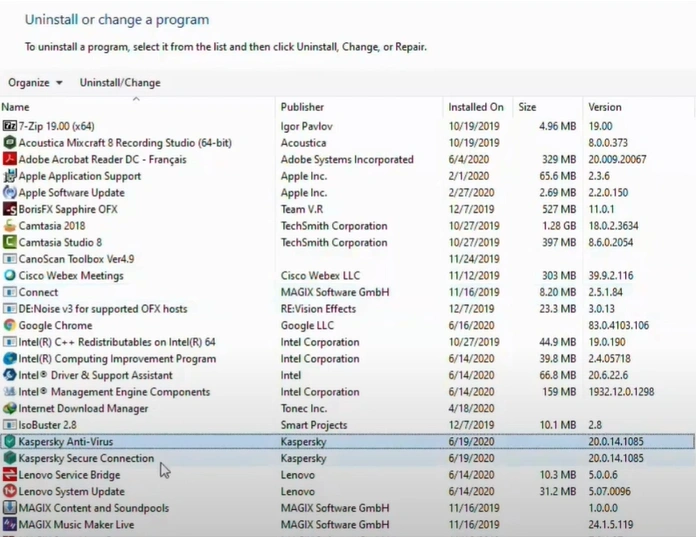696x537 pixels.
Task: Sort by the Installed On column header
Action: (x=476, y=107)
